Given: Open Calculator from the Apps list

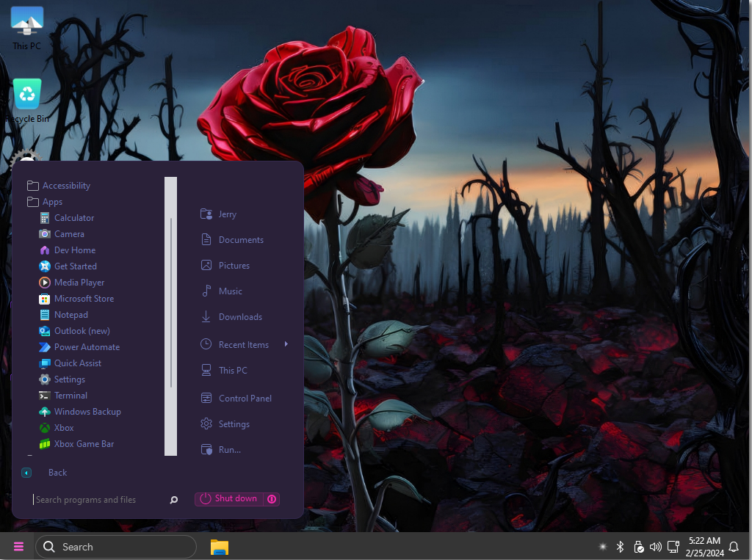Looking at the screenshot, I should (73, 218).
